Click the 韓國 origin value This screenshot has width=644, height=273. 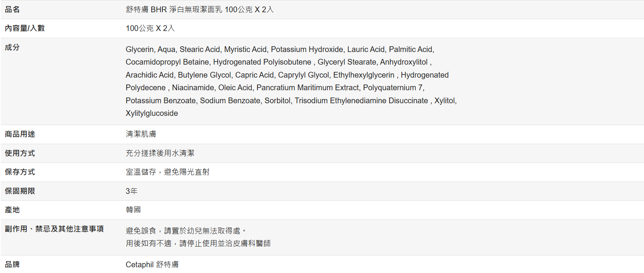click(x=133, y=210)
